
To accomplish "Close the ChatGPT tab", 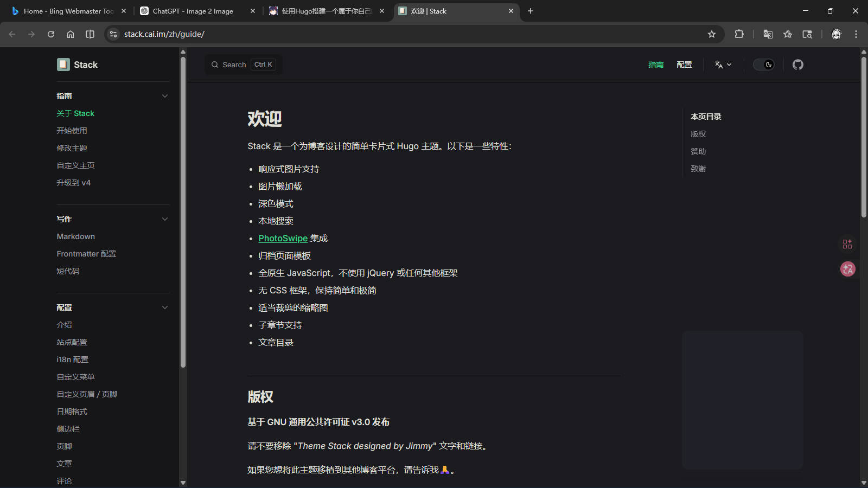I will [x=252, y=11].
